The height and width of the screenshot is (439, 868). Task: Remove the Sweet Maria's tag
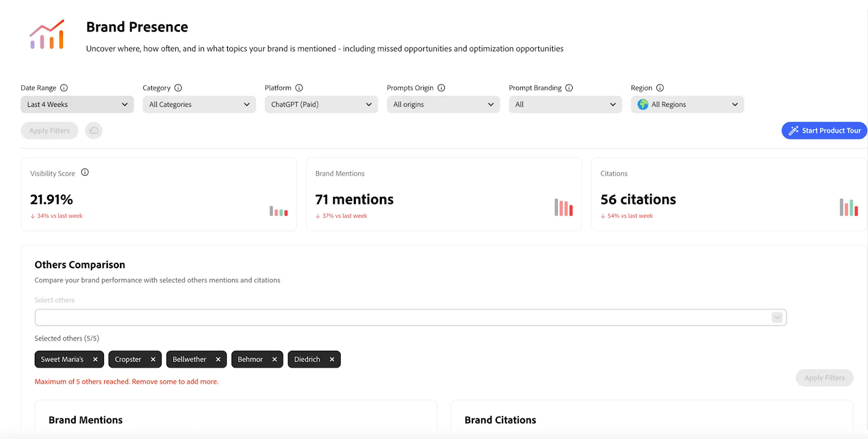point(95,359)
